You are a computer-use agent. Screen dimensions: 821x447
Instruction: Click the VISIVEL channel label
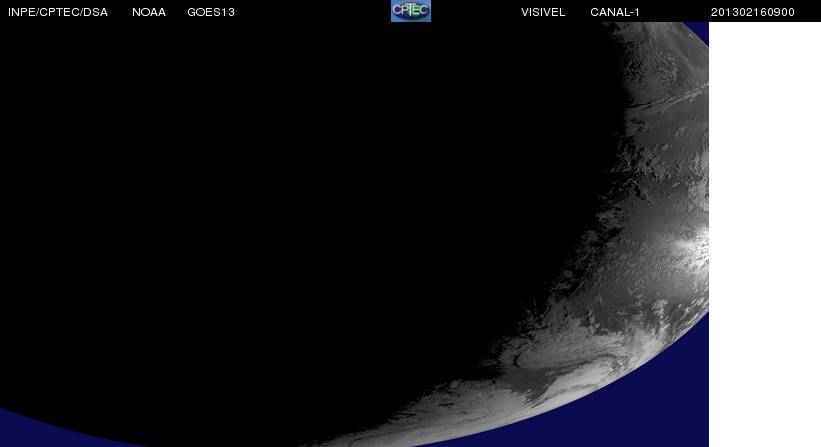pyautogui.click(x=543, y=12)
